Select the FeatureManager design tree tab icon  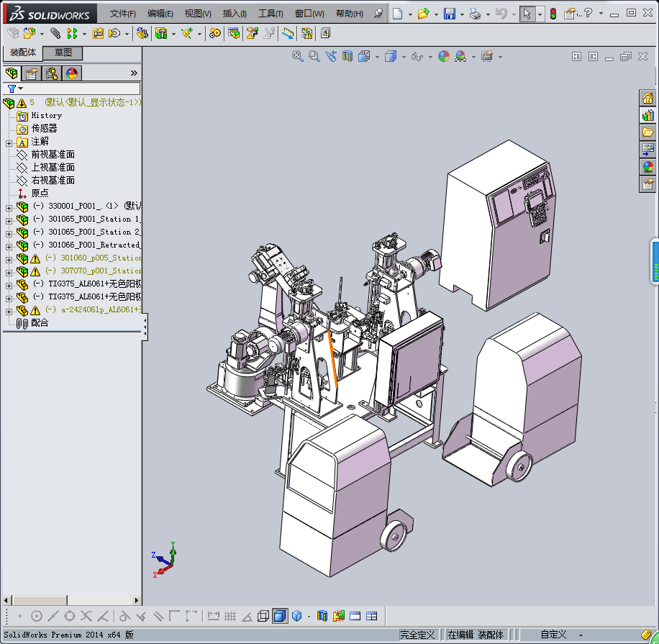(x=12, y=73)
